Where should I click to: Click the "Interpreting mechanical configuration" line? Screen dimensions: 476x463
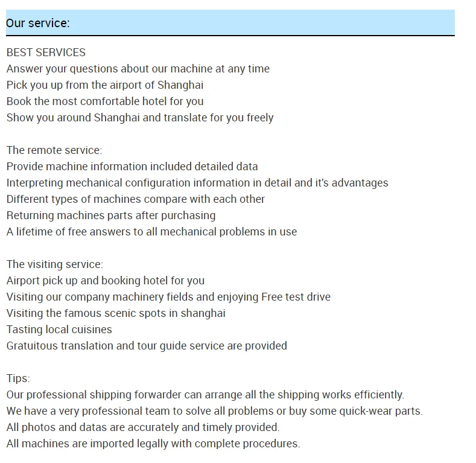pyautogui.click(x=197, y=183)
